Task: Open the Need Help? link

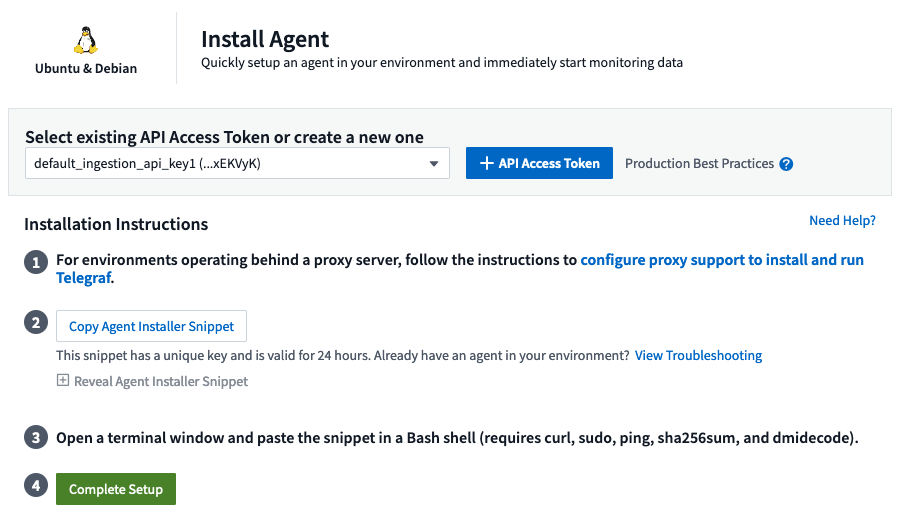Action: click(x=842, y=220)
